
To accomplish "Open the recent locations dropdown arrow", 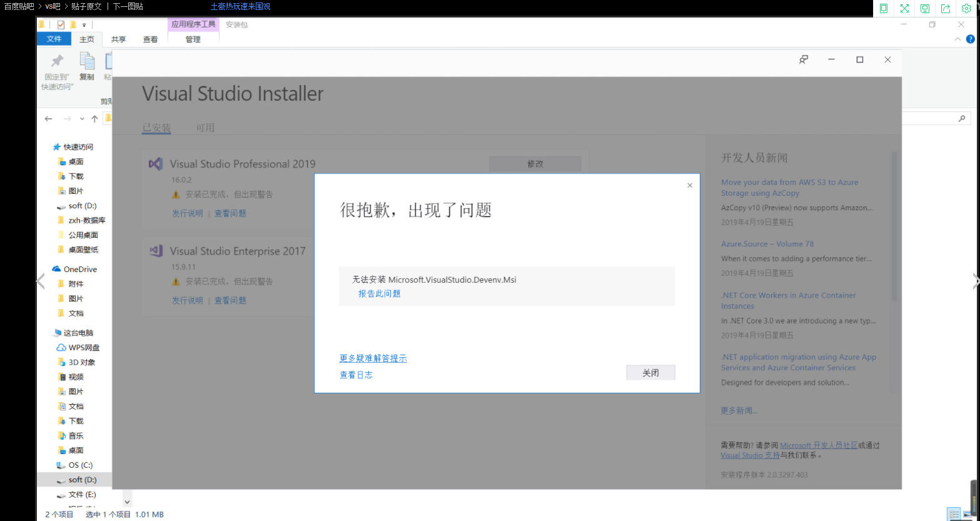I will click(x=82, y=119).
